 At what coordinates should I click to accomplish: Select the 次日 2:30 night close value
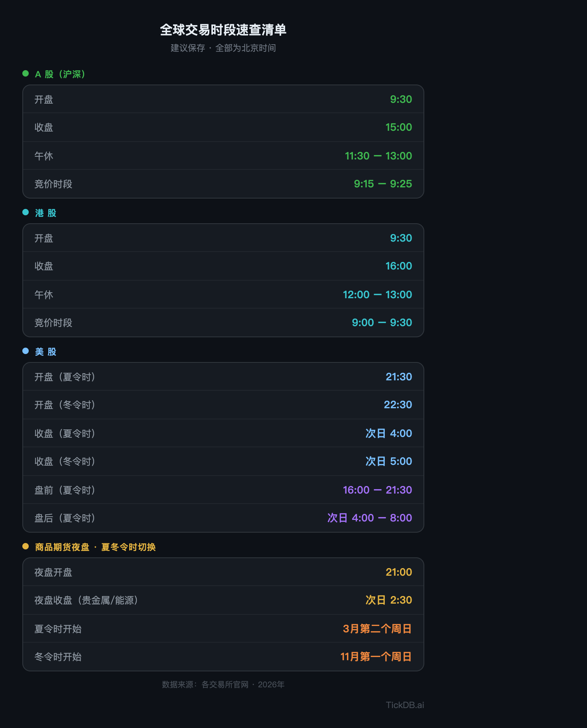point(389,600)
